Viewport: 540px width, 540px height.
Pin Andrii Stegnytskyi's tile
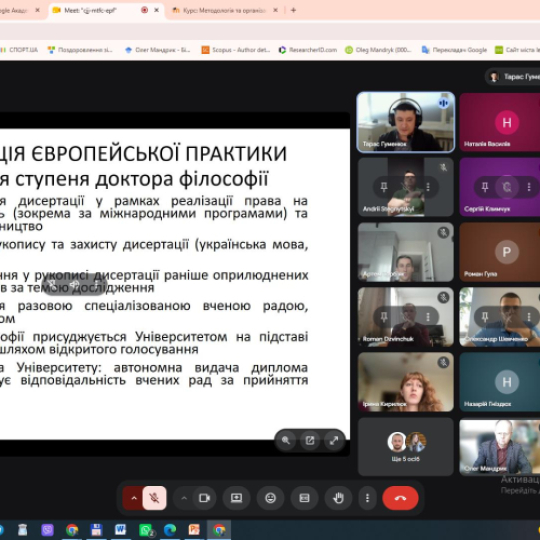coord(384,187)
